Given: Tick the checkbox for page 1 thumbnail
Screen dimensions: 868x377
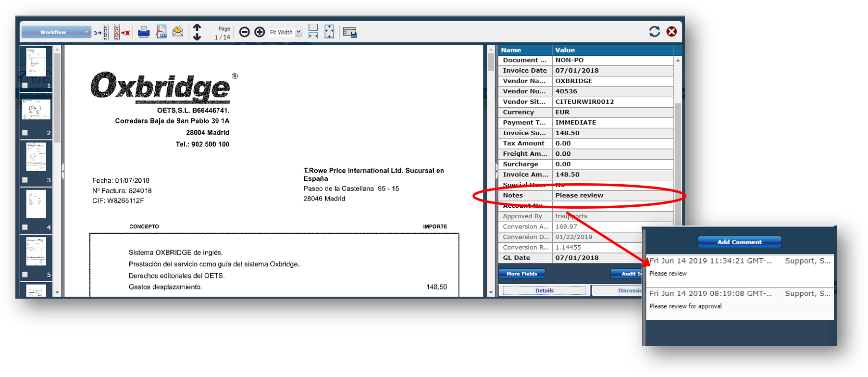Looking at the screenshot, I should pos(25,86).
